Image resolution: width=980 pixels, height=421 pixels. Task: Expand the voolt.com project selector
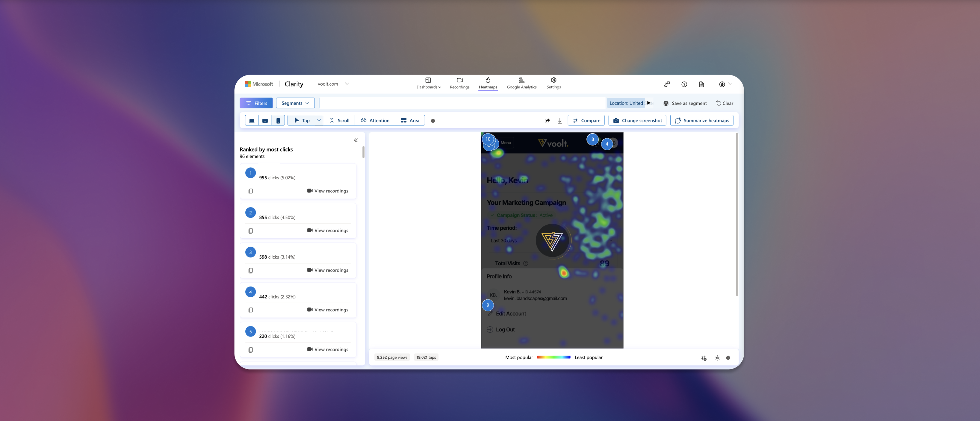[347, 84]
